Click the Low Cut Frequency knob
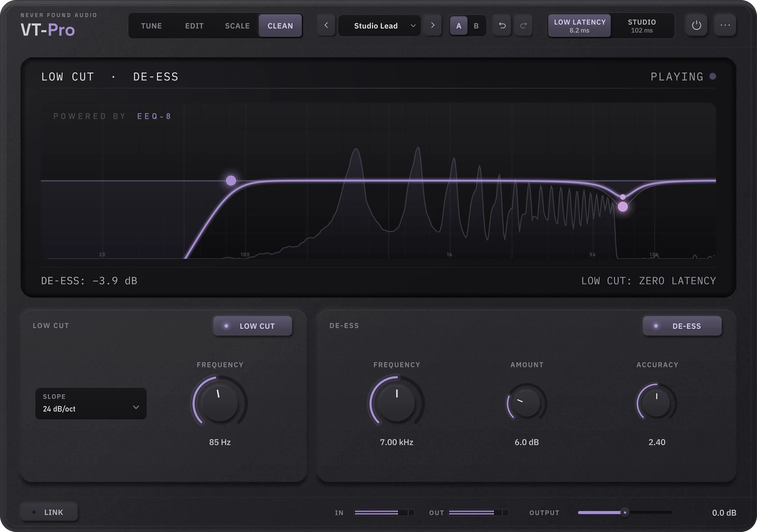The width and height of the screenshot is (757, 532). (220, 403)
